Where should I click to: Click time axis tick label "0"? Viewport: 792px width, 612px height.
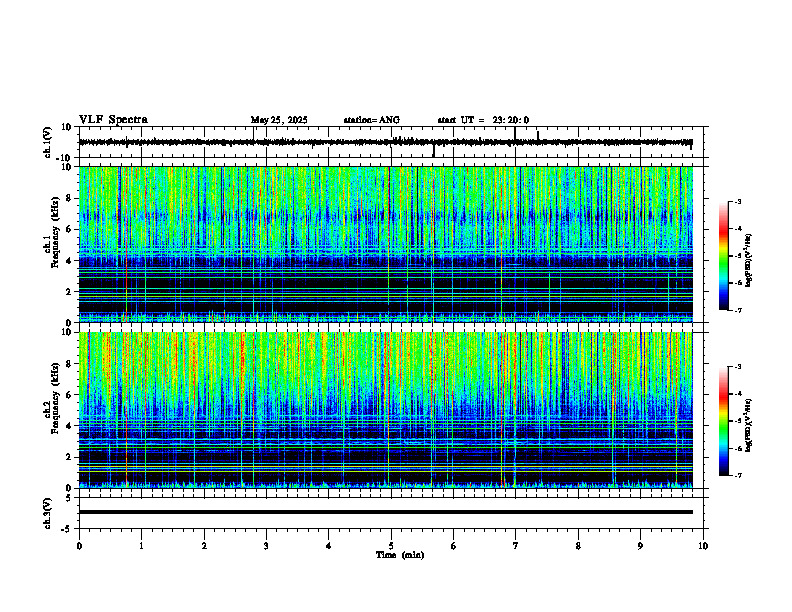click(x=79, y=546)
